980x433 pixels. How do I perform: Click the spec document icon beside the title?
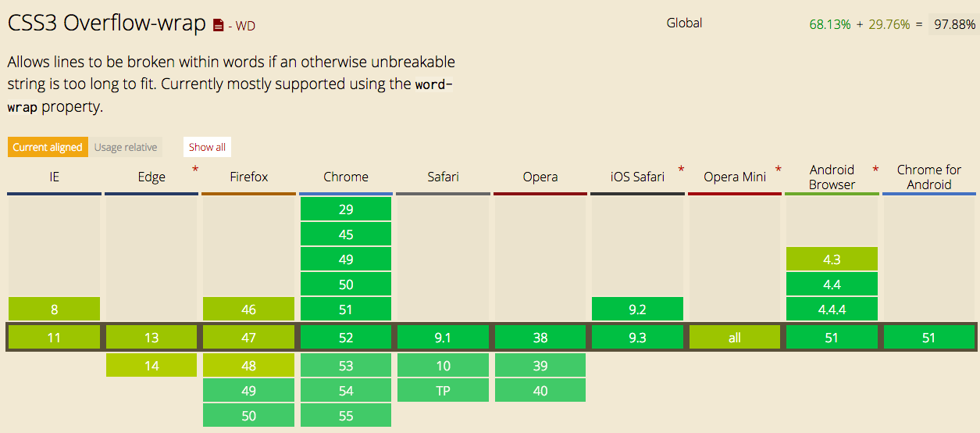219,26
